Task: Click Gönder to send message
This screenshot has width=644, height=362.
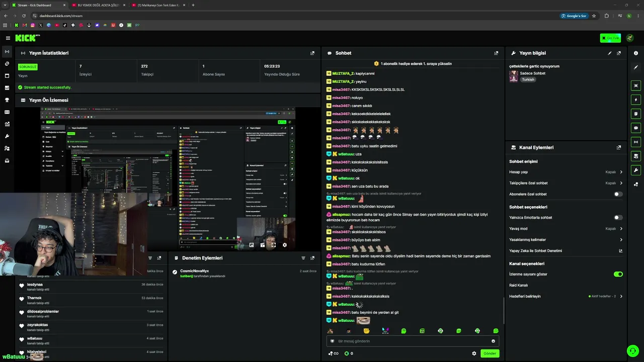Action: 490,353
